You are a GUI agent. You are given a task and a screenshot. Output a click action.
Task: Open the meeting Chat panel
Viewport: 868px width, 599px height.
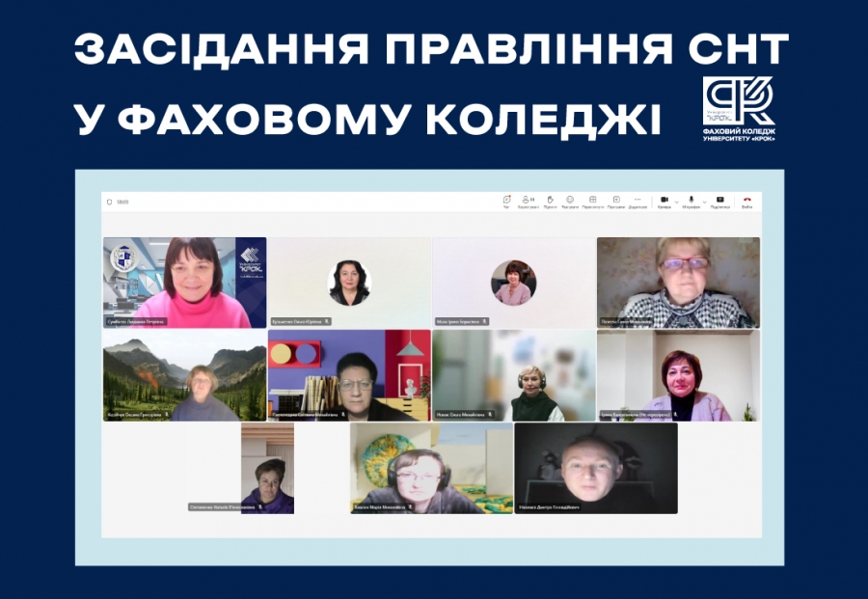tap(506, 201)
